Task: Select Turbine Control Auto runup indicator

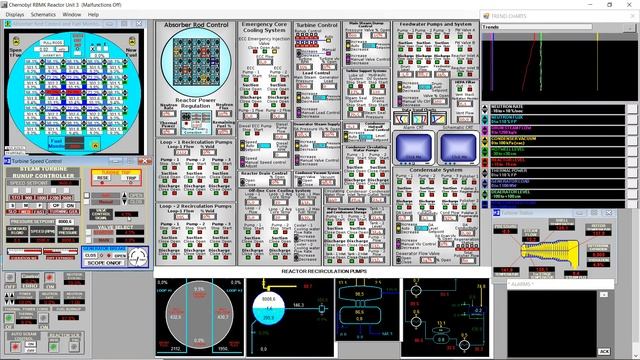Action: pos(328,41)
